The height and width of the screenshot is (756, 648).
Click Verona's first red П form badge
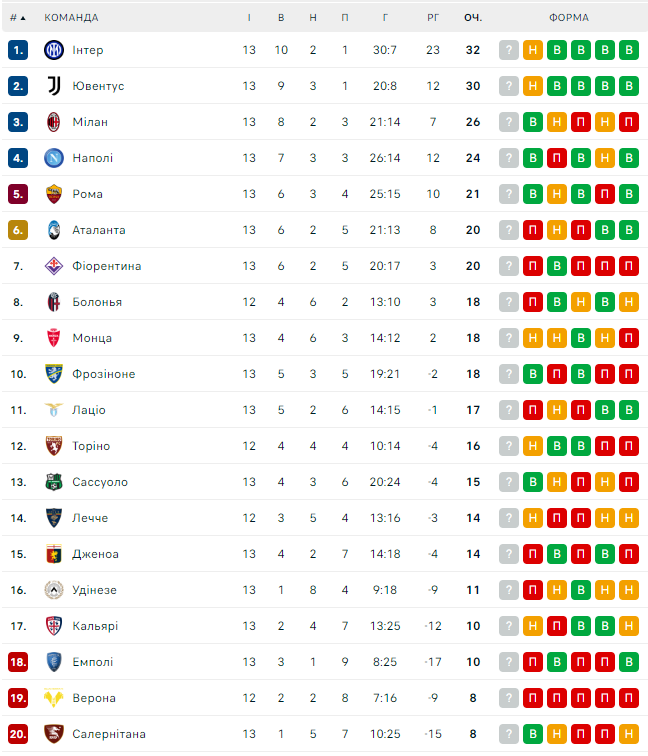tap(533, 698)
